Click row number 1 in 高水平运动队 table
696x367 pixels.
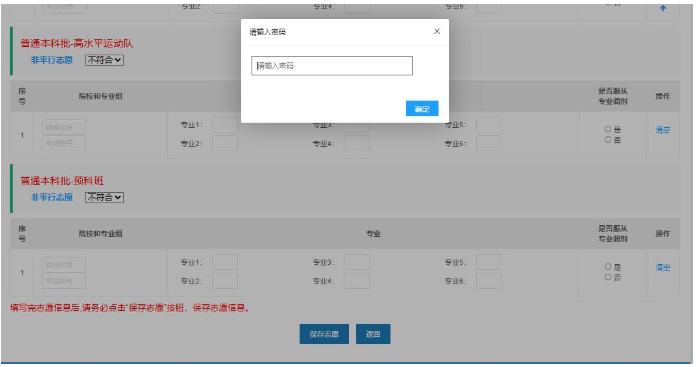[22, 135]
